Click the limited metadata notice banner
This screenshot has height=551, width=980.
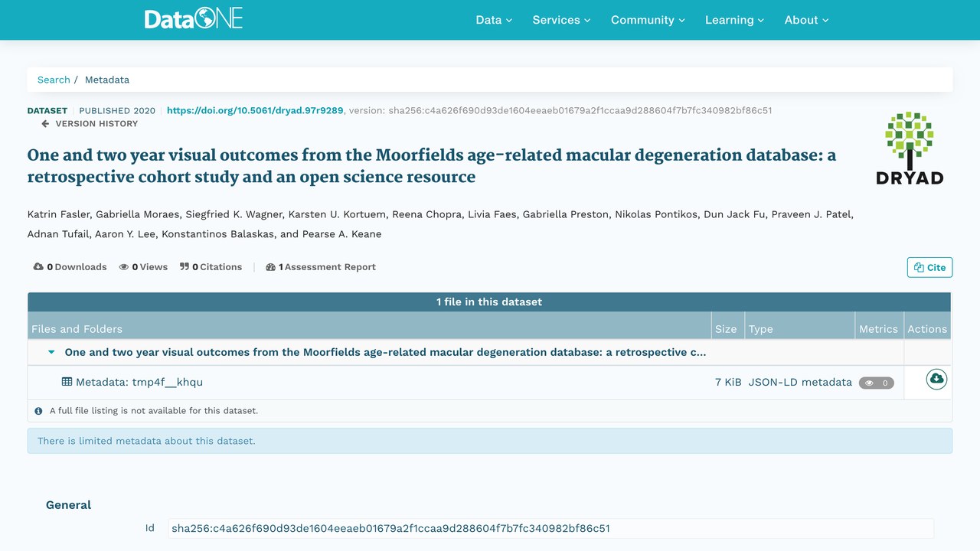point(490,441)
